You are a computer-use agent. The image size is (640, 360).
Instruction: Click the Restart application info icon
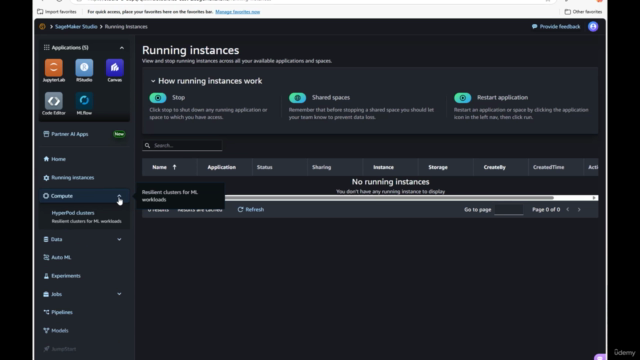pyautogui.click(x=462, y=98)
